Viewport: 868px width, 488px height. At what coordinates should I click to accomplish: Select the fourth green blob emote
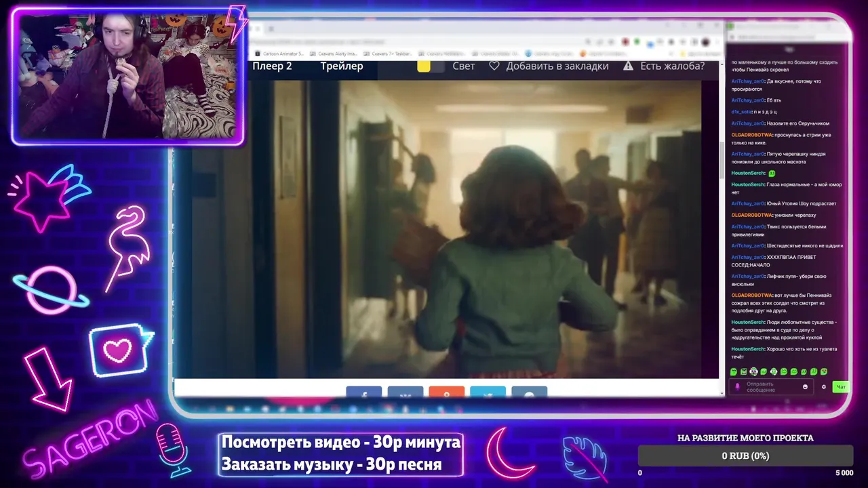(x=764, y=371)
